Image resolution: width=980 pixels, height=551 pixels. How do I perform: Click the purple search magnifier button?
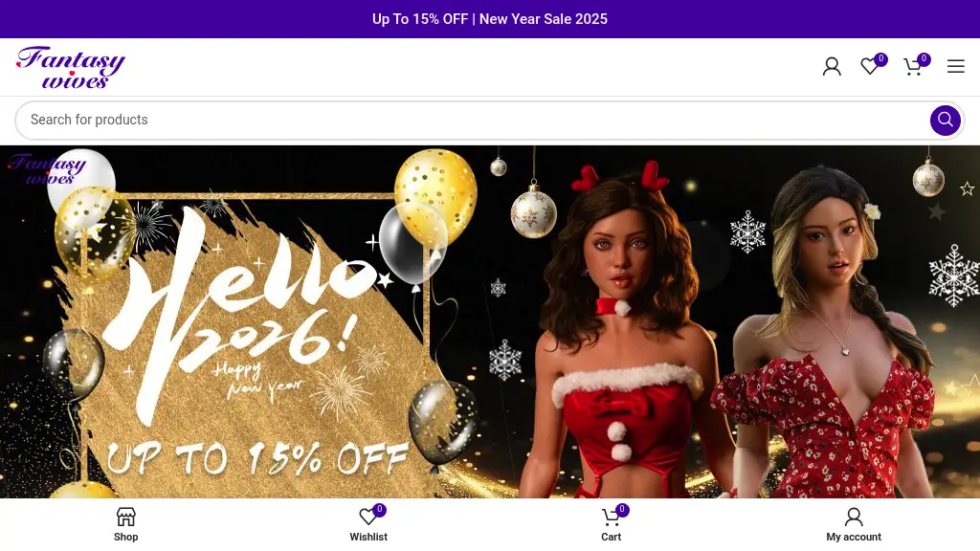pos(945,120)
